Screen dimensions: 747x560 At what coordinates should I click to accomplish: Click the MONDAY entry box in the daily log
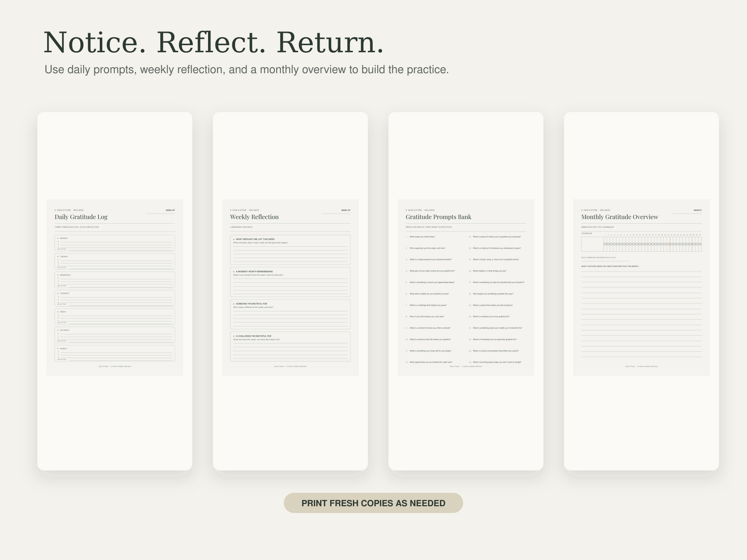115,243
